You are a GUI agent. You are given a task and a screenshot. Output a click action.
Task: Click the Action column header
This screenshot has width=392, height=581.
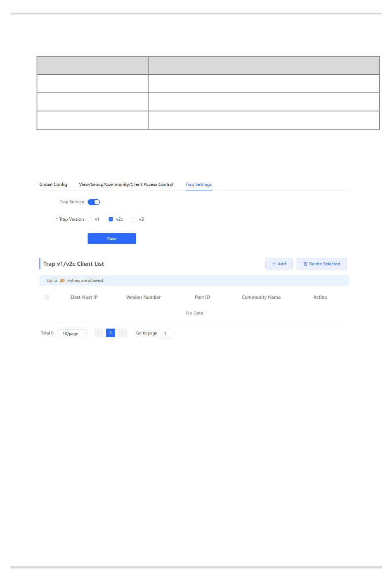pyautogui.click(x=320, y=297)
